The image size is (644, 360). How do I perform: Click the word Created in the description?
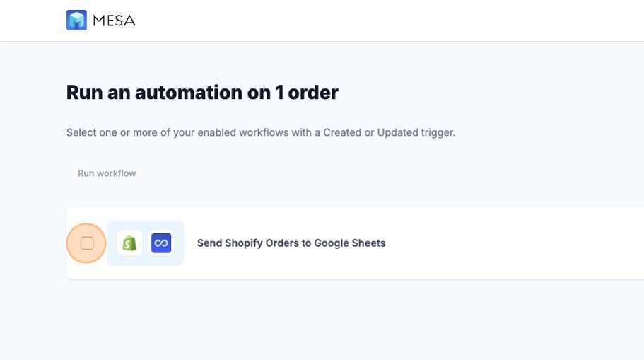coord(342,132)
